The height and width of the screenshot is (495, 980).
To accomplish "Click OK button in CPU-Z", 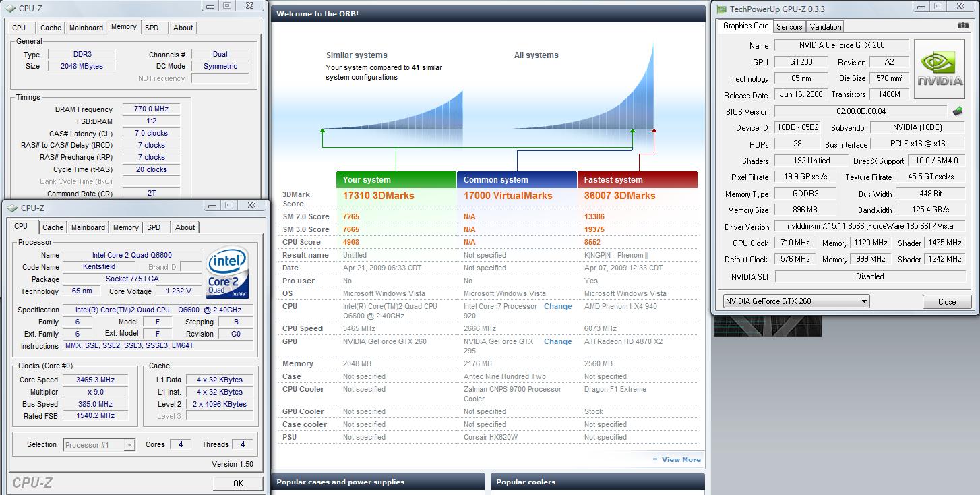I will [x=238, y=483].
